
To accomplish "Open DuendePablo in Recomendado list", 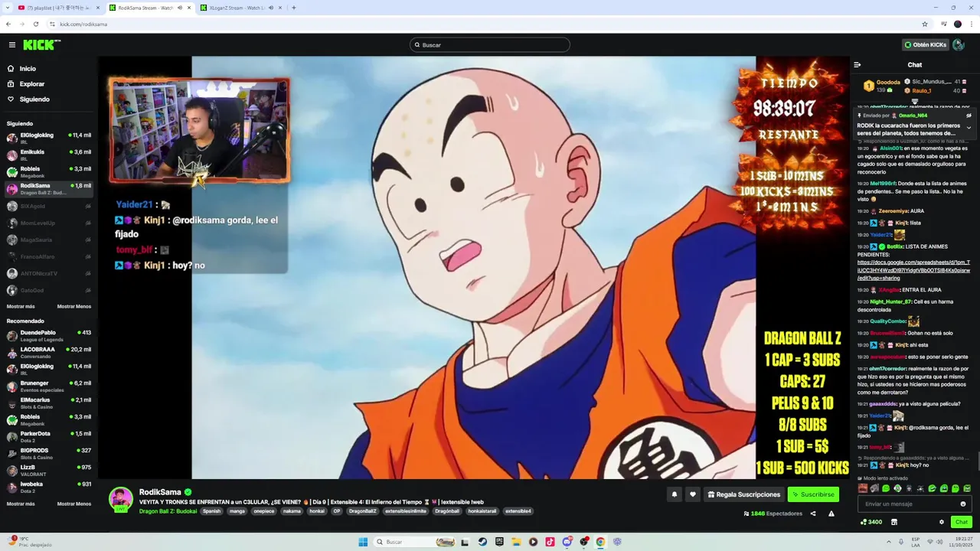I will pyautogui.click(x=49, y=335).
